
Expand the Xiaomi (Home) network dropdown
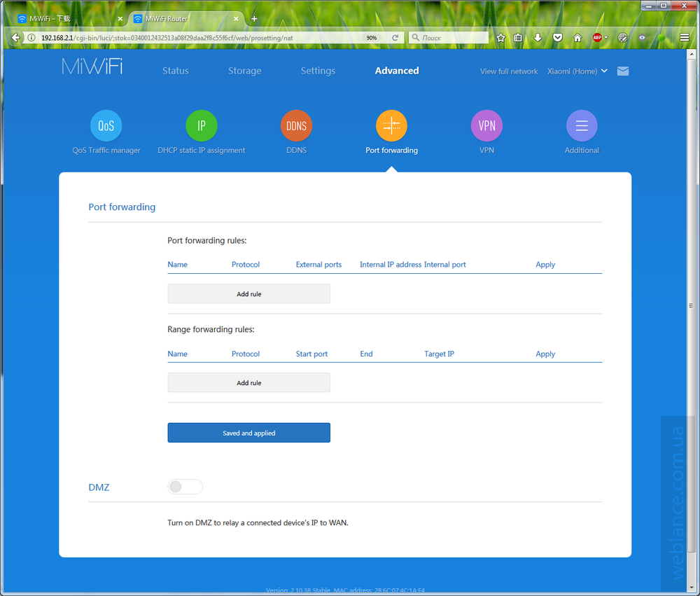[577, 71]
